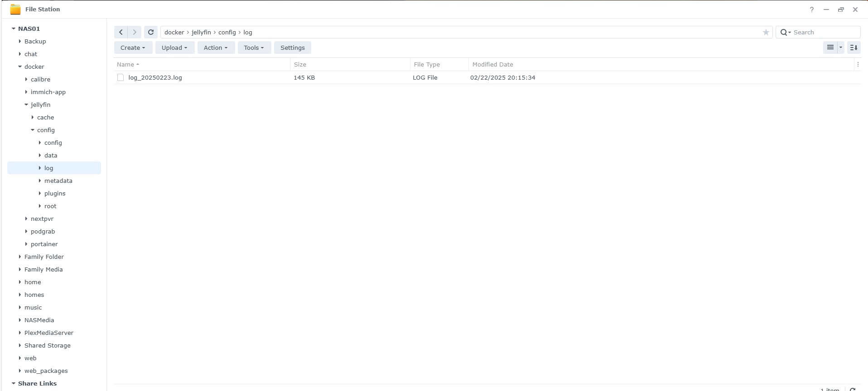Sort files by Modified Date column
Viewport: 868px width, 391px height.
492,64
